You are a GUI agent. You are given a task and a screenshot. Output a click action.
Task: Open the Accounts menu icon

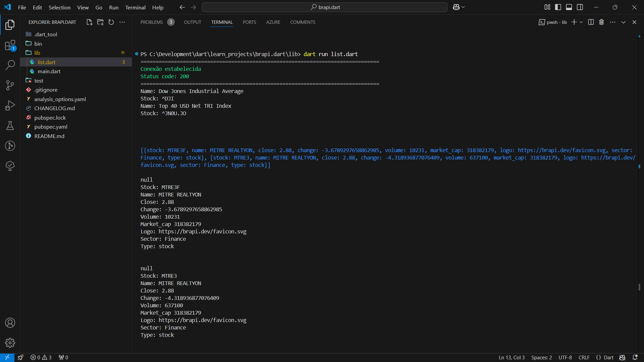[x=10, y=323]
